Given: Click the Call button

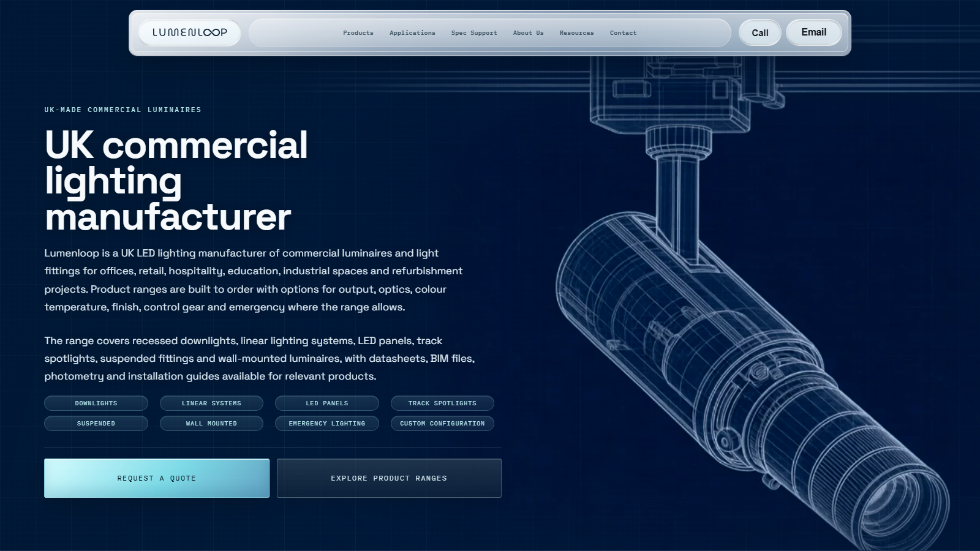Looking at the screenshot, I should (x=760, y=33).
